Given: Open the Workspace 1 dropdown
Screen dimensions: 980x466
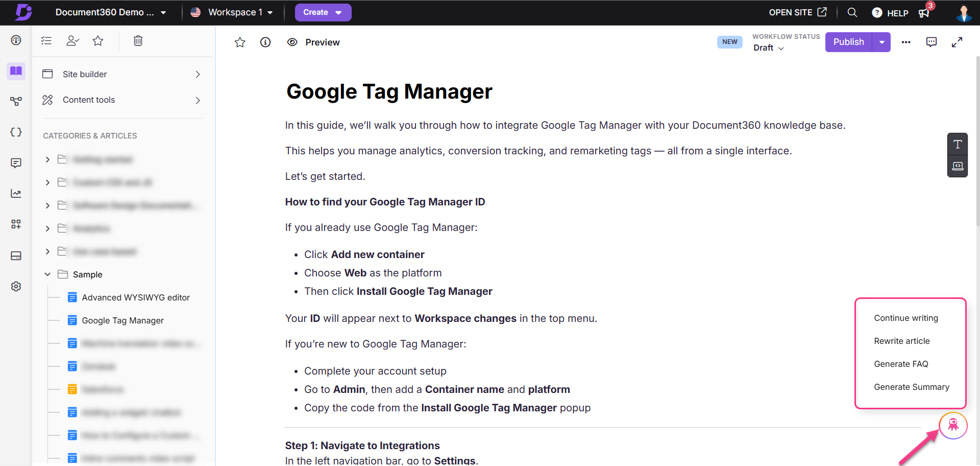Looking at the screenshot, I should [x=232, y=12].
